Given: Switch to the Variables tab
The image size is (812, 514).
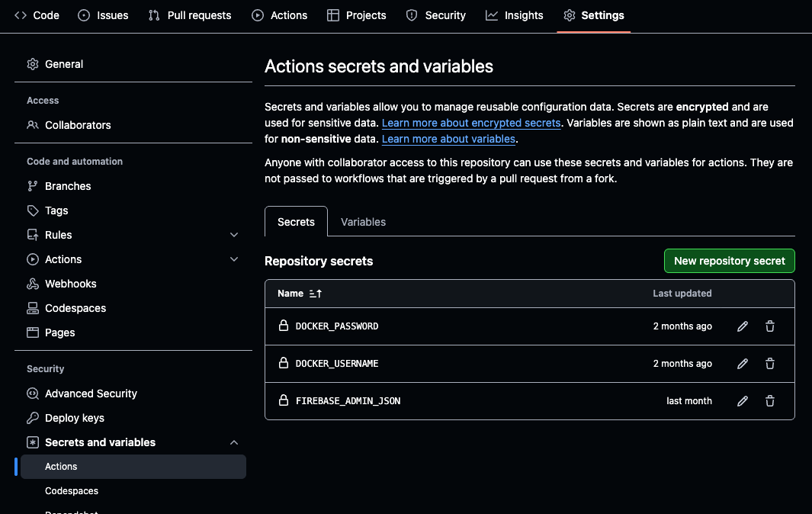Looking at the screenshot, I should (x=363, y=222).
